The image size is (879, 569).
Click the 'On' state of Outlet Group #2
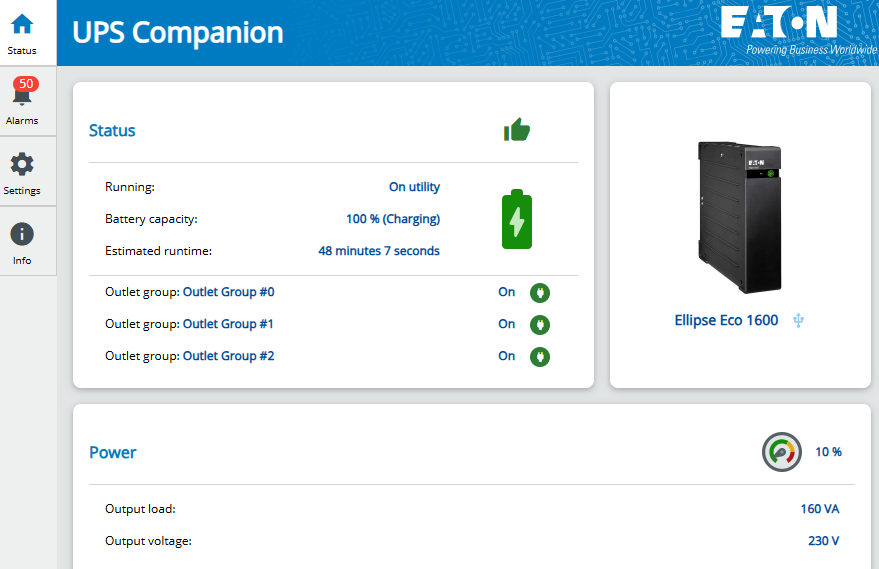(507, 356)
